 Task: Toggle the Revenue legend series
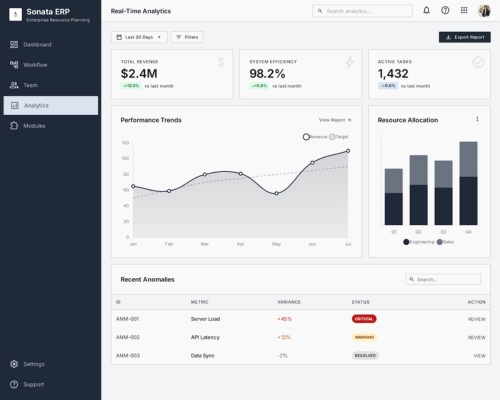[x=315, y=137]
